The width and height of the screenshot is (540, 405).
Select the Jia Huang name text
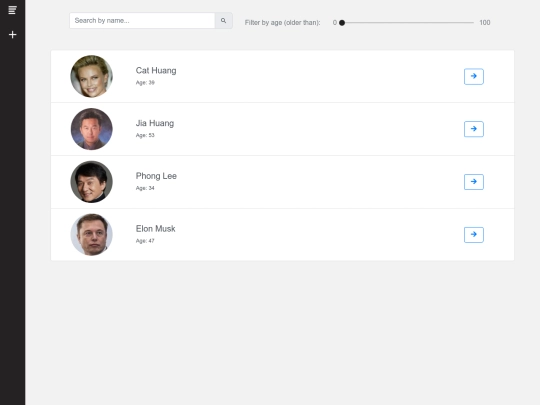(155, 123)
